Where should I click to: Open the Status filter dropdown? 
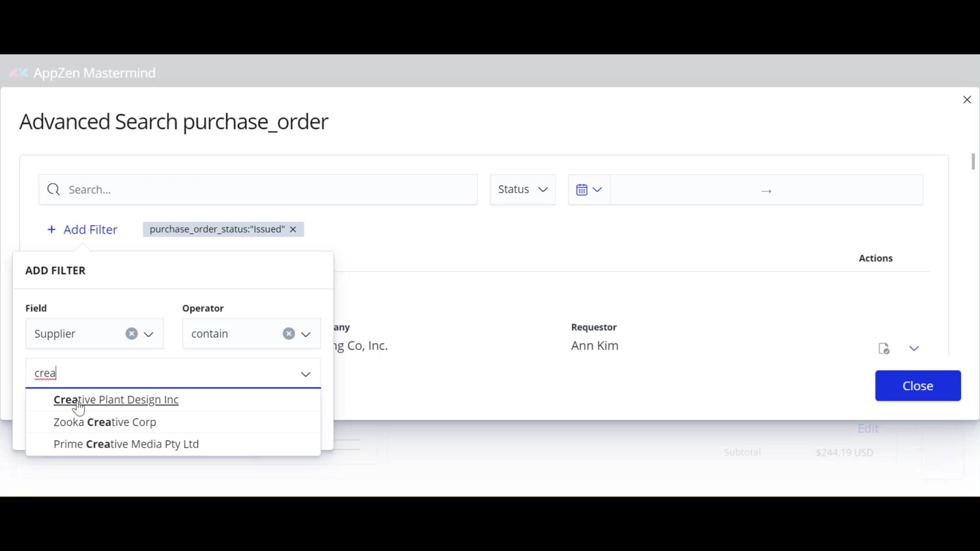coord(523,189)
